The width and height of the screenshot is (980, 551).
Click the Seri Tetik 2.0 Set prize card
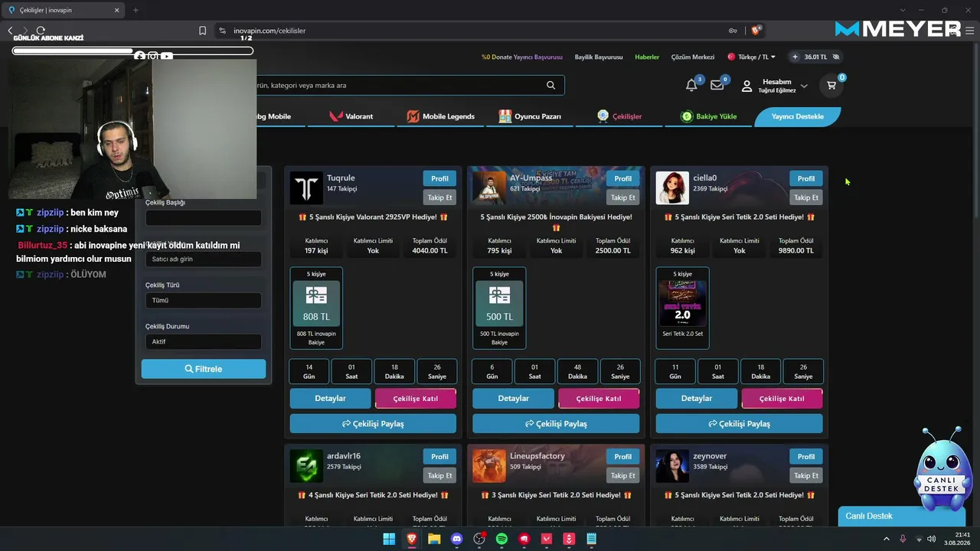click(x=682, y=308)
